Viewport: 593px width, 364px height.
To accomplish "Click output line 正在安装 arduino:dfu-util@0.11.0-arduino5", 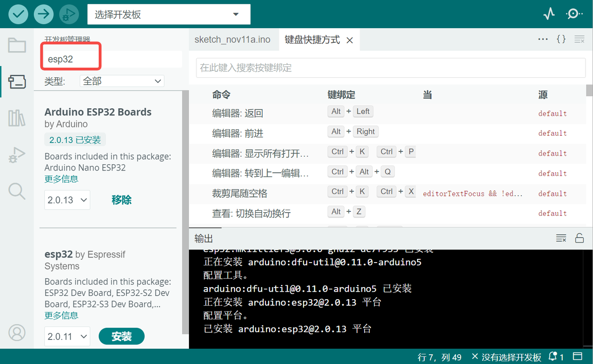I will tap(312, 262).
